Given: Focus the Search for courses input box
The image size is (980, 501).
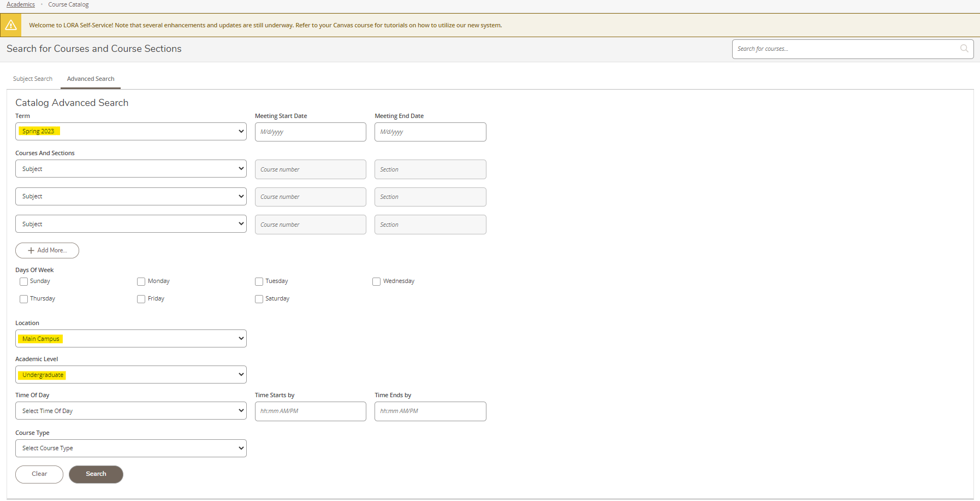Looking at the screenshot, I should click(x=845, y=49).
